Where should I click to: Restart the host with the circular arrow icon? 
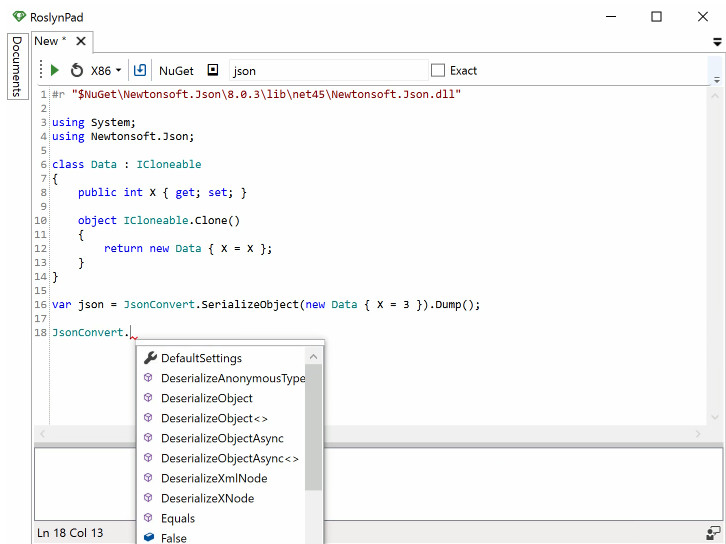click(76, 70)
